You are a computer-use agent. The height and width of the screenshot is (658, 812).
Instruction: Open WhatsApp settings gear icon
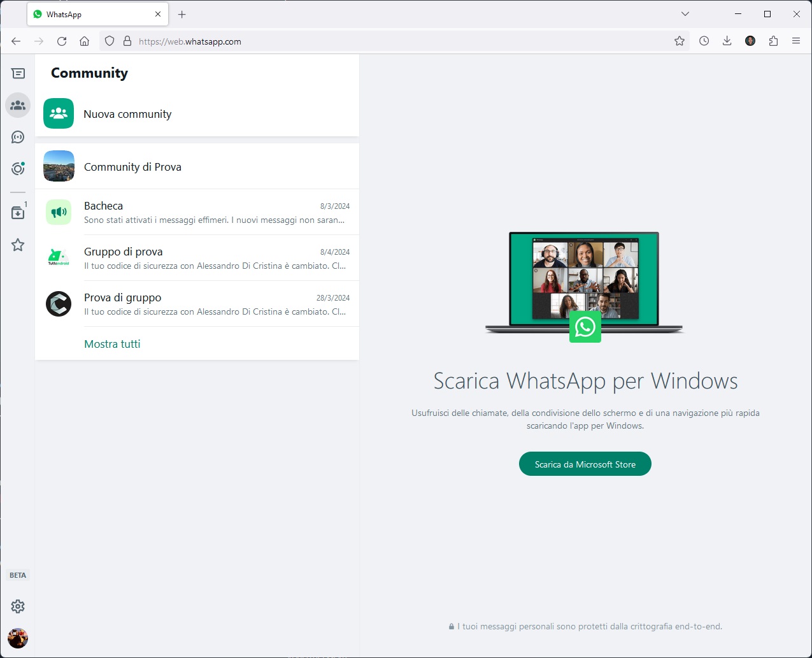pos(18,606)
